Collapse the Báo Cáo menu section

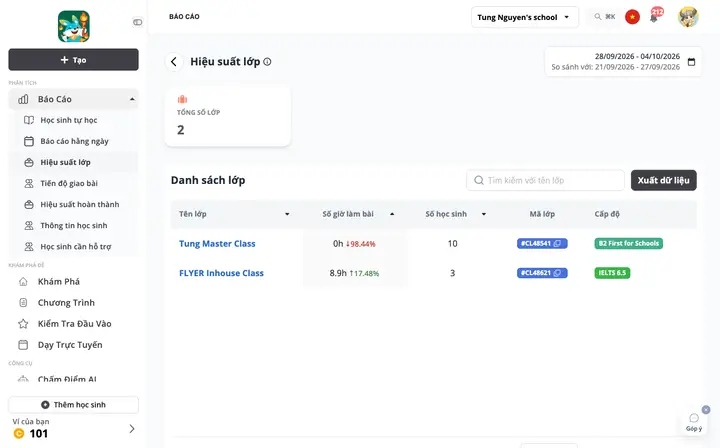pyautogui.click(x=132, y=99)
